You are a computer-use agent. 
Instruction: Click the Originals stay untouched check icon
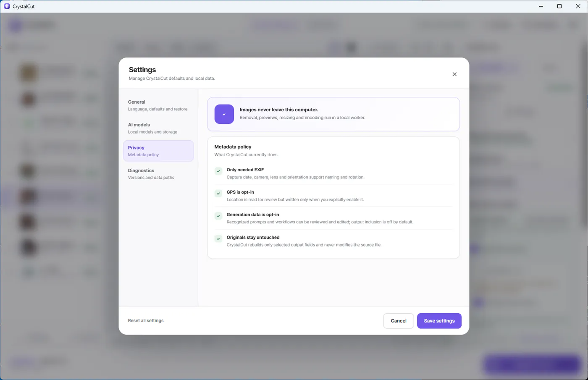218,238
